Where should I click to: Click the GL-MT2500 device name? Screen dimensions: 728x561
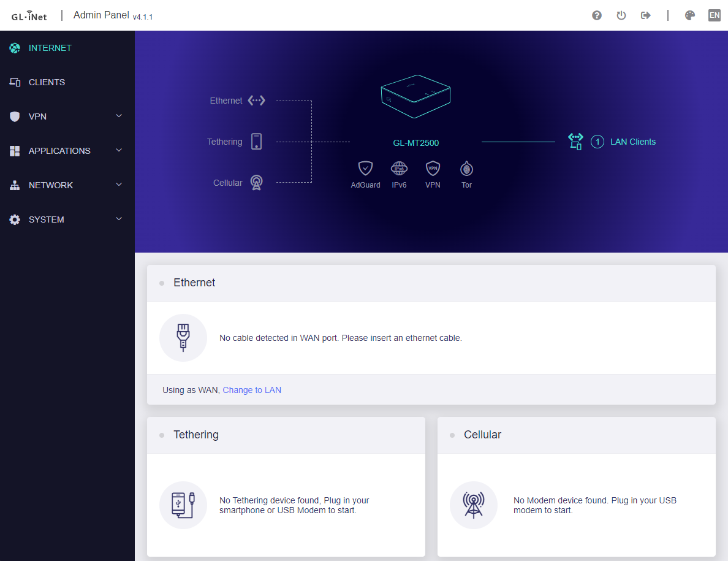click(416, 143)
